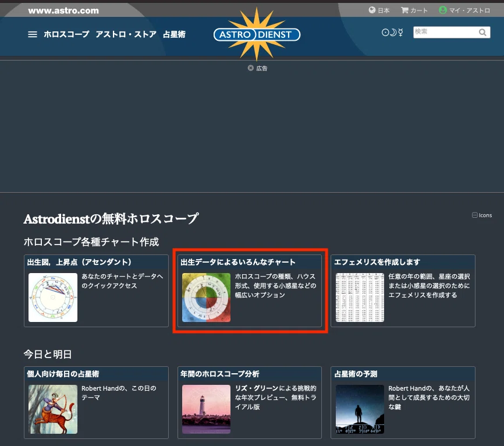
Task: Click the natal chart wheel thumbnail
Action: tap(53, 298)
